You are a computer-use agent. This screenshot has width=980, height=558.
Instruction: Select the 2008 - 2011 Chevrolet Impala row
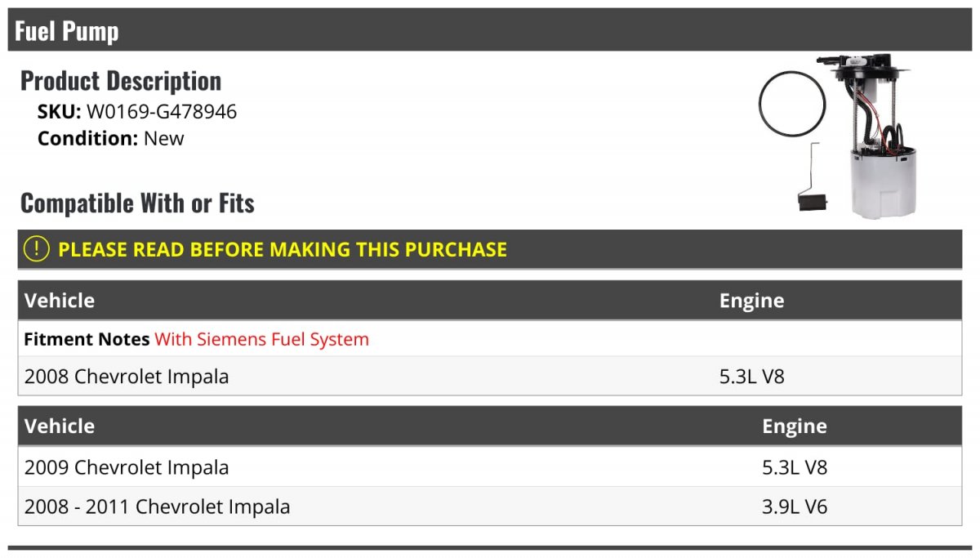click(157, 507)
